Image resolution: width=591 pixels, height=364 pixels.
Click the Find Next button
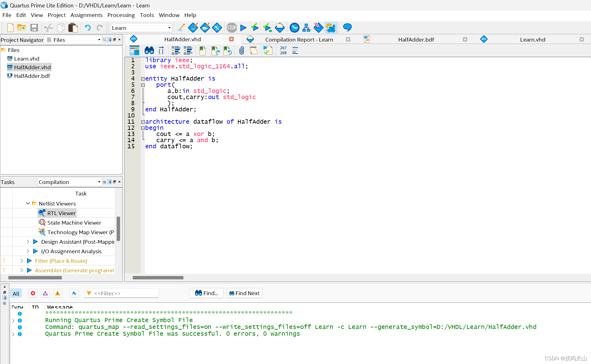click(x=244, y=293)
